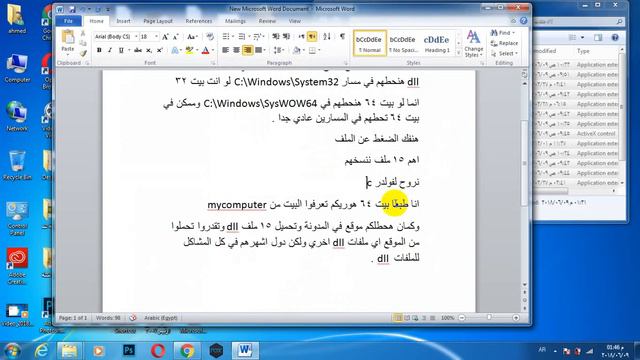Click the Shrink Font icon
Image resolution: width=640 pixels, height=360 pixels.
176,37
